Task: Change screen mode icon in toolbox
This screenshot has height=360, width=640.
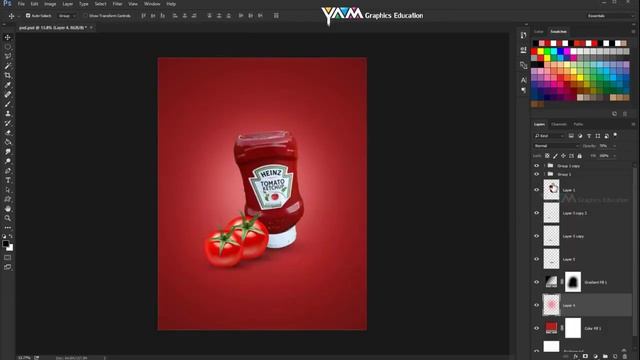Action: click(8, 267)
